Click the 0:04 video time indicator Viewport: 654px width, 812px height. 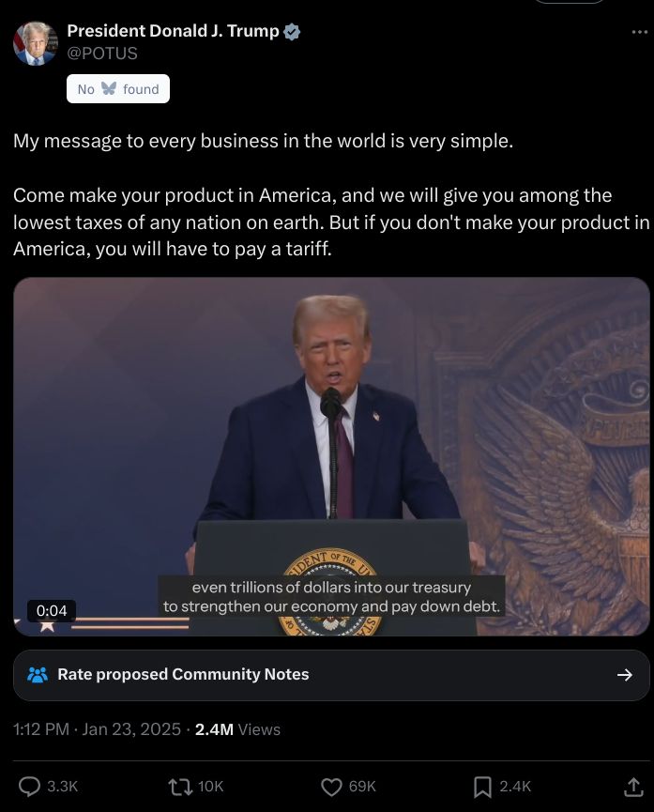[52, 610]
